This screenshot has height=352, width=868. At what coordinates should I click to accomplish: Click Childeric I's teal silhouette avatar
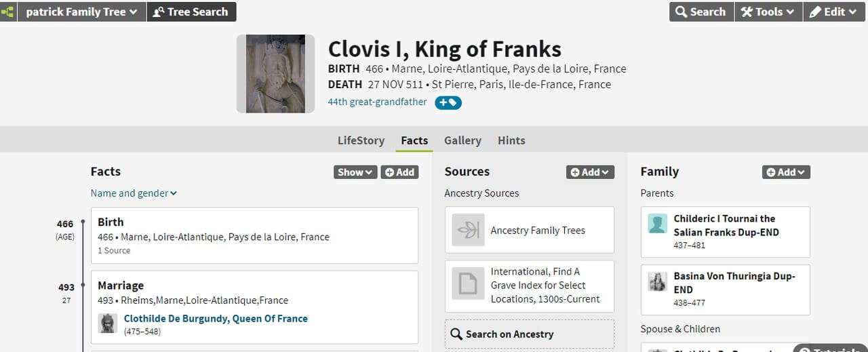657,224
